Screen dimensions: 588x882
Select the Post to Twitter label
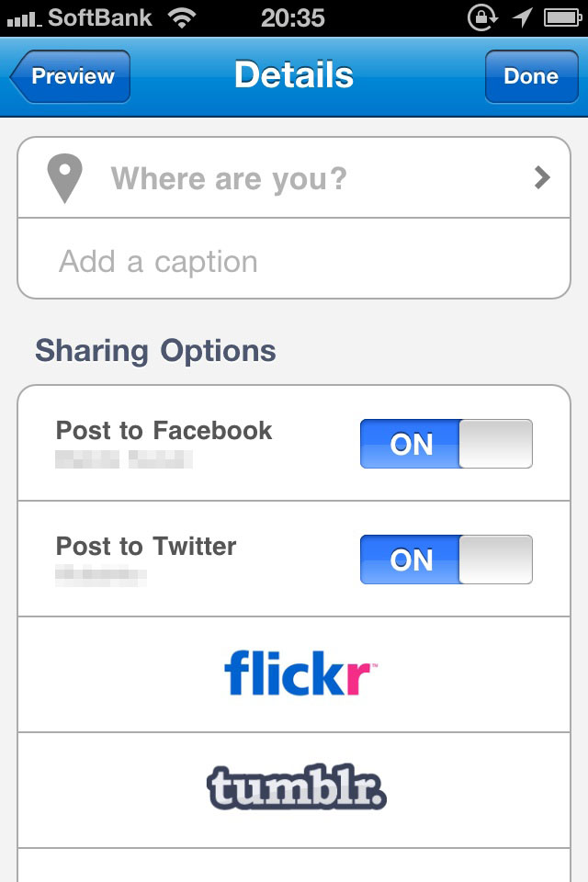[146, 547]
